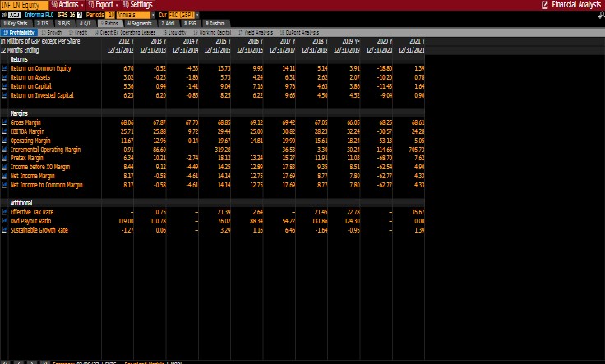Switch to the Key Stats tab
Viewport: 605px width, 364px height.
[x=16, y=24]
